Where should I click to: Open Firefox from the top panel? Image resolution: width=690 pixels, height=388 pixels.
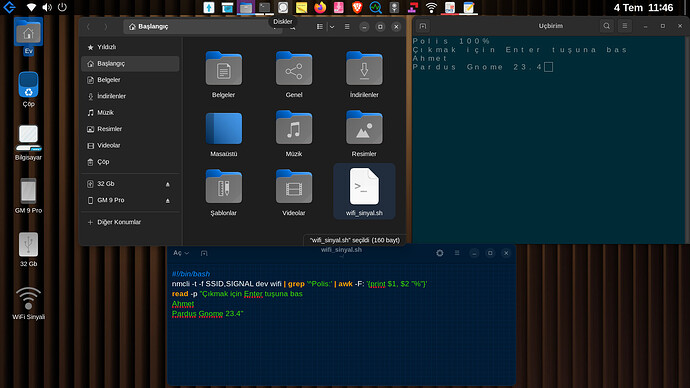pyautogui.click(x=320, y=7)
